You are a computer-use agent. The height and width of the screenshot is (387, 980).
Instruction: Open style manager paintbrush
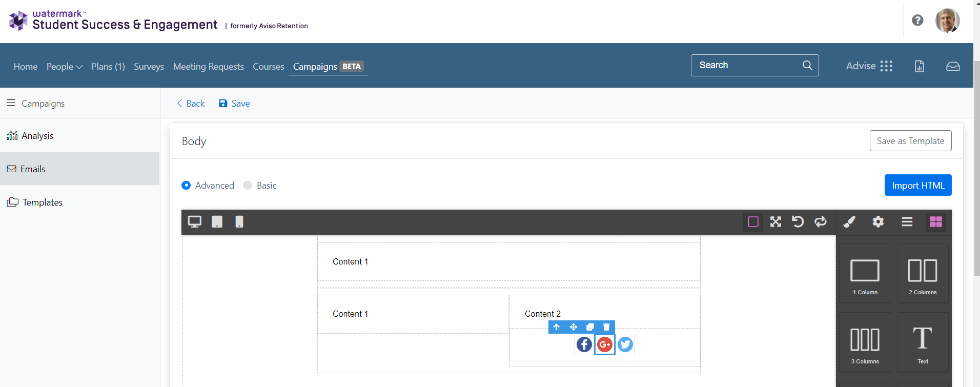click(x=849, y=222)
